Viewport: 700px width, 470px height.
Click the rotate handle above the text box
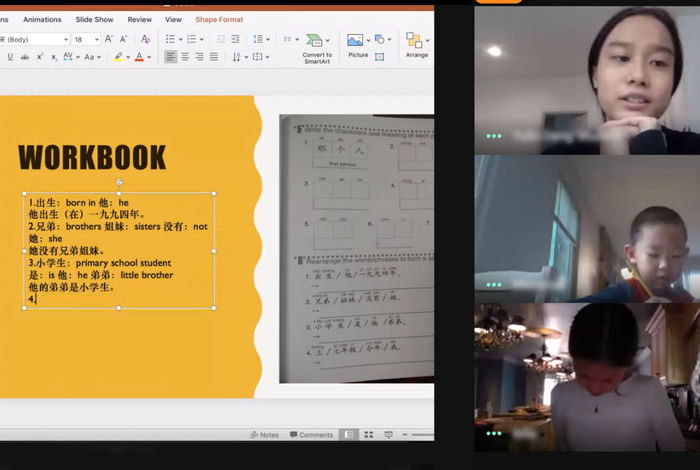[x=119, y=182]
